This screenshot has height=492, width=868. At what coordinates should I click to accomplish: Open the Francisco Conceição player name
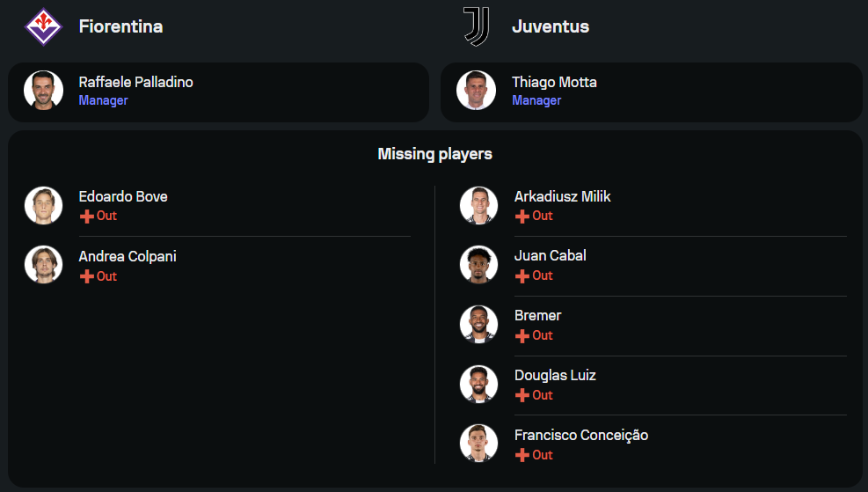click(581, 435)
